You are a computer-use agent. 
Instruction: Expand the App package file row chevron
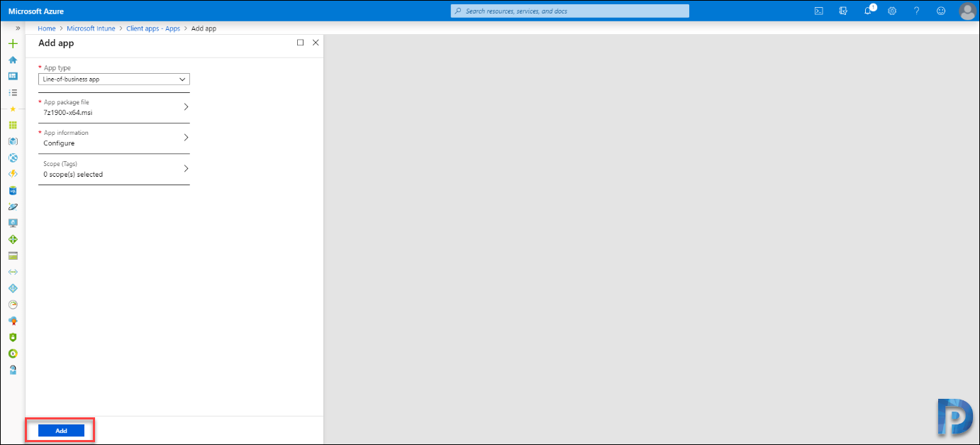click(x=186, y=107)
